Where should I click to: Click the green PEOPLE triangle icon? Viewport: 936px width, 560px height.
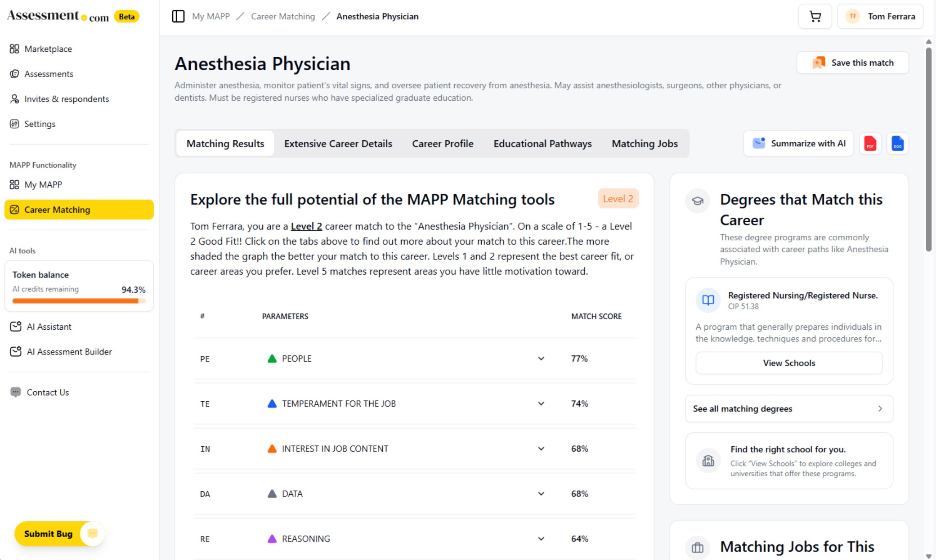point(272,359)
